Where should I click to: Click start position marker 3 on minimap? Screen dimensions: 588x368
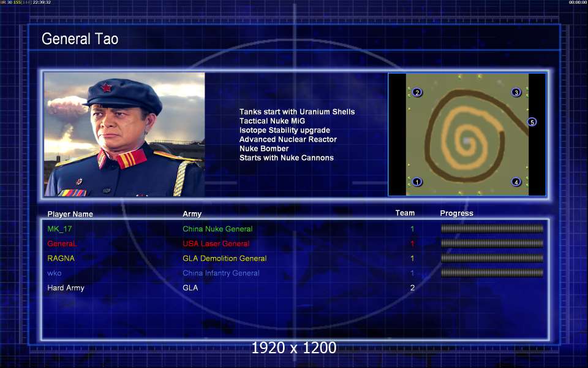click(x=516, y=93)
